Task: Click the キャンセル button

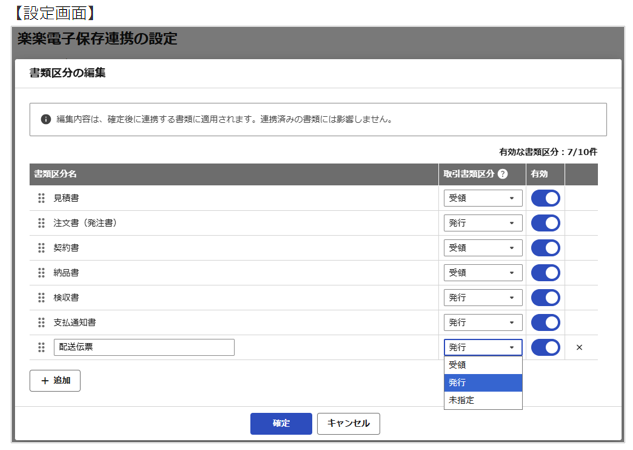Action: tap(348, 423)
